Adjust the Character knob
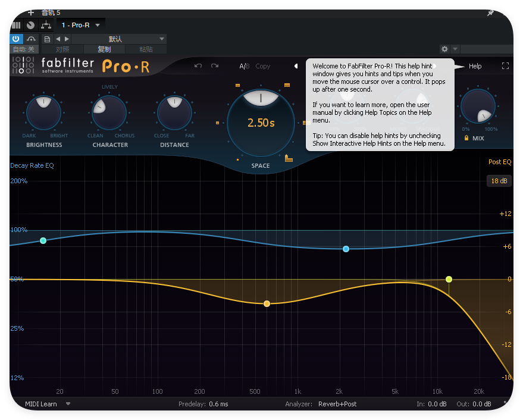This screenshot has width=523, height=420. pyautogui.click(x=109, y=112)
